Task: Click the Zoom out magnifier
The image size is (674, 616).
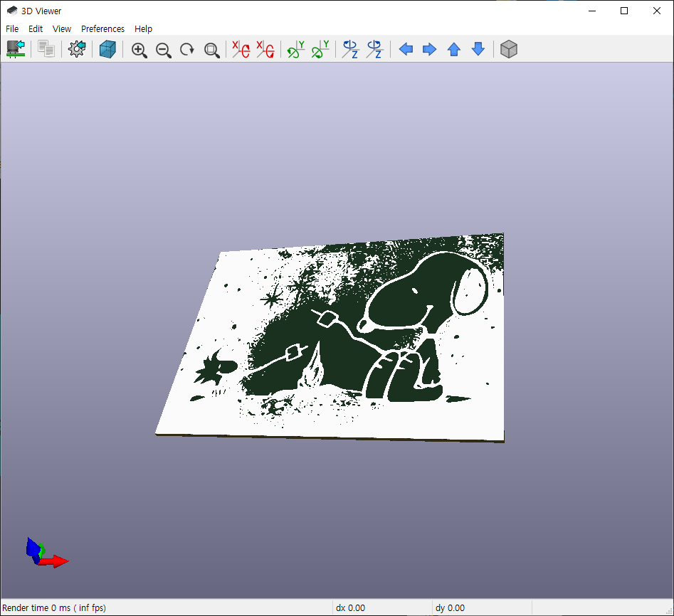Action: click(x=164, y=50)
